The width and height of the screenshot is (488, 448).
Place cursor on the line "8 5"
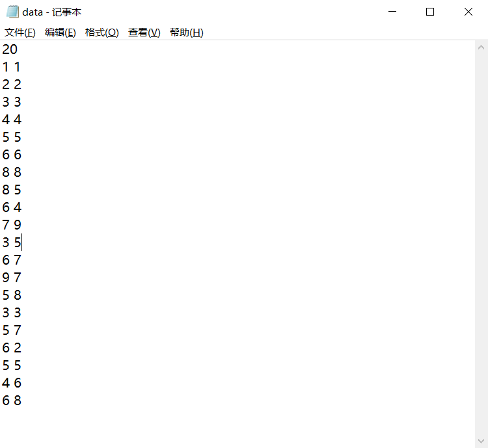point(12,190)
